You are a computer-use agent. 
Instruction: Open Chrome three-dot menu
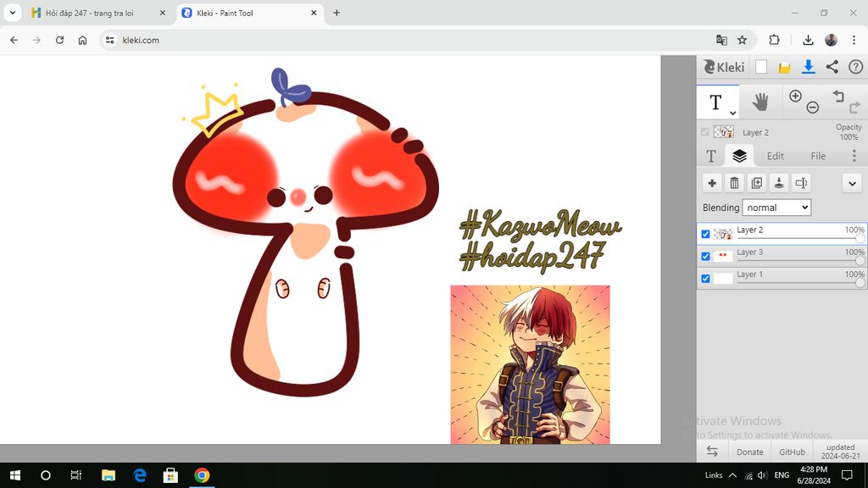tap(854, 40)
